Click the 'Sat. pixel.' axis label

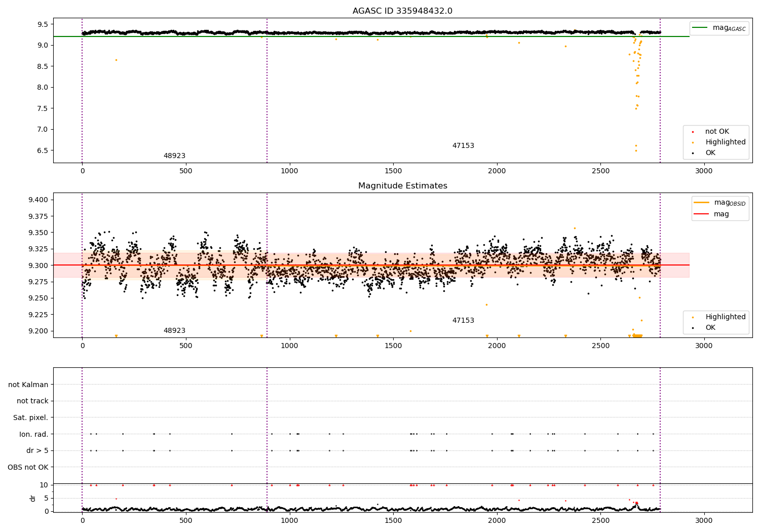coord(30,418)
